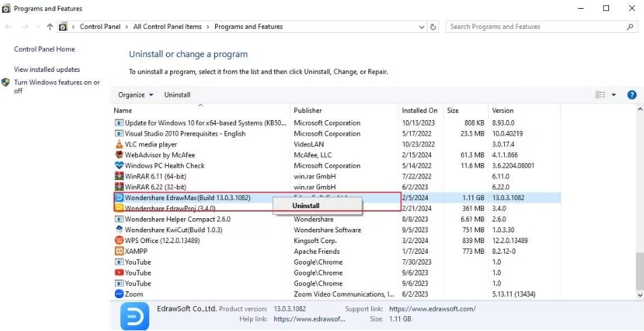
Task: Click the WinRAR 6.11 (64-bit) icon
Action: point(119,177)
